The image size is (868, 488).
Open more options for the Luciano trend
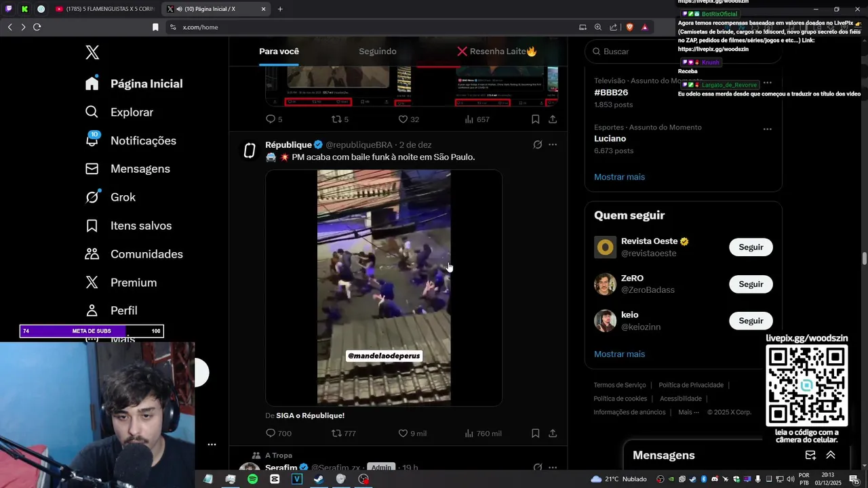point(767,129)
